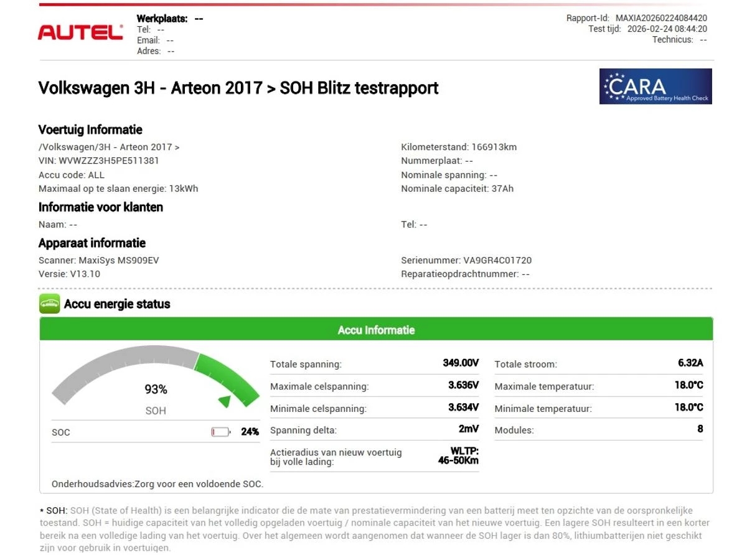Expand the Apparaat informatie section
The height and width of the screenshot is (560, 747).
click(92, 243)
